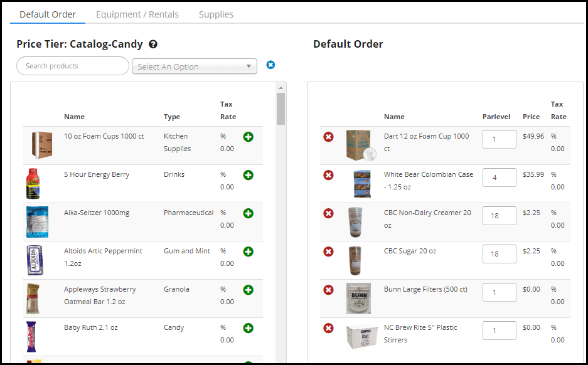
Task: Remove NC Brew Rite Plastic Stirrers from order
Action: pyautogui.click(x=328, y=328)
